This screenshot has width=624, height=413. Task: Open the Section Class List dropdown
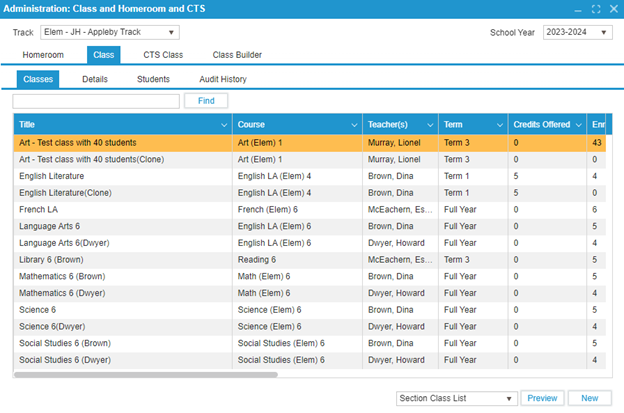pyautogui.click(x=511, y=398)
